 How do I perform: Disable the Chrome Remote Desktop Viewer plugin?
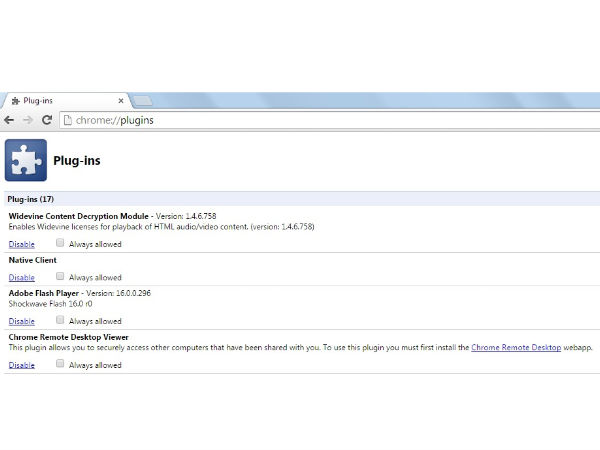21,365
